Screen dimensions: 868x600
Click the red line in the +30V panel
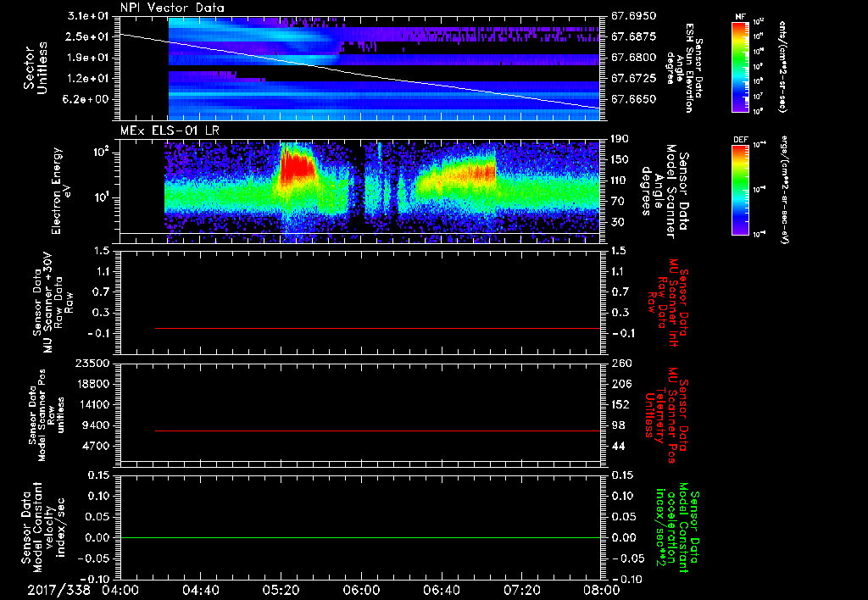click(x=377, y=328)
